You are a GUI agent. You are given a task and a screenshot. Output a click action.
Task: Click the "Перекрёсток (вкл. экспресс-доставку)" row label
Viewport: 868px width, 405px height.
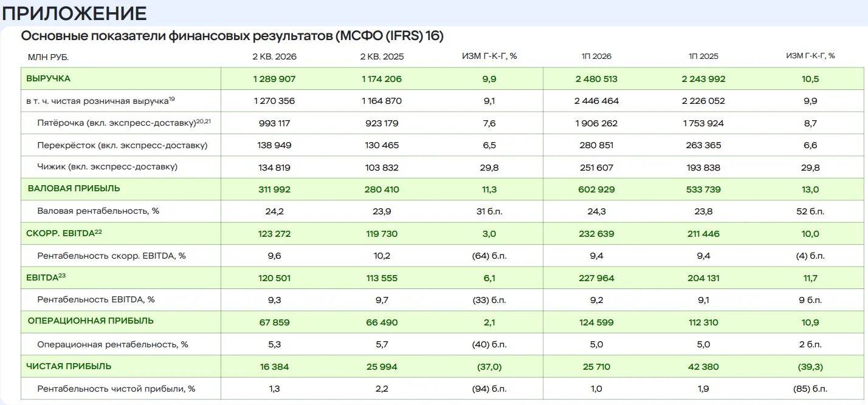coord(122,146)
